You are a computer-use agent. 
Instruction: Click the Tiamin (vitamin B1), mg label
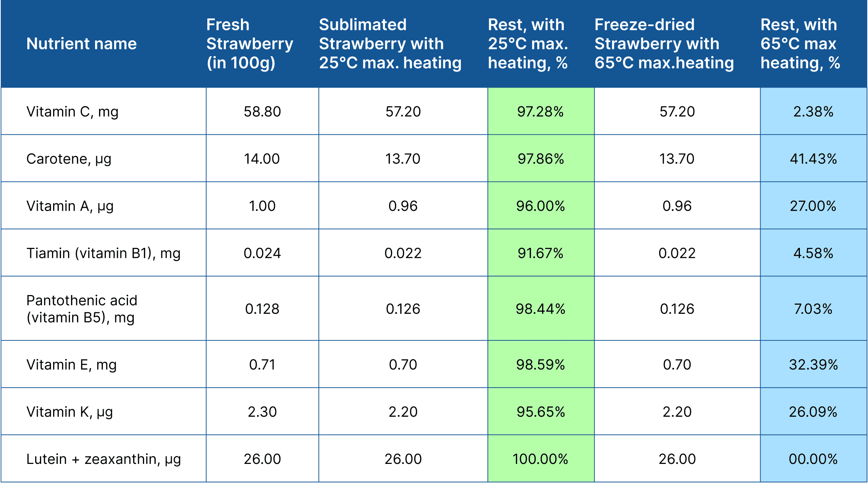point(103,253)
